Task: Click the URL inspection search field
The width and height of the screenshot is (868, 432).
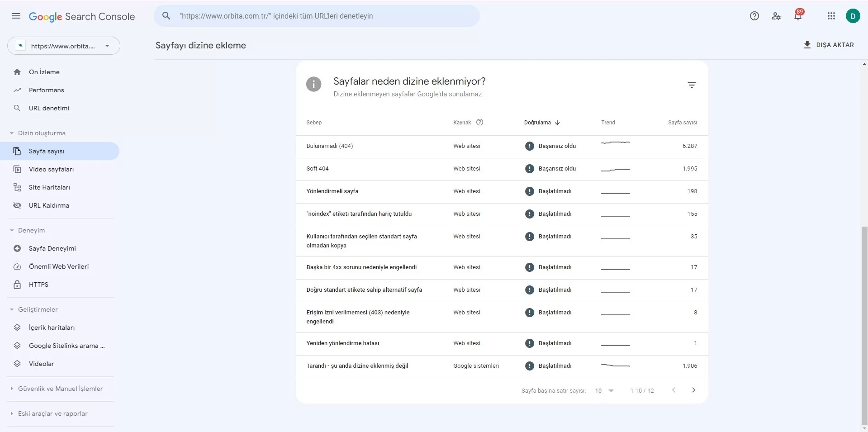Action: (317, 16)
